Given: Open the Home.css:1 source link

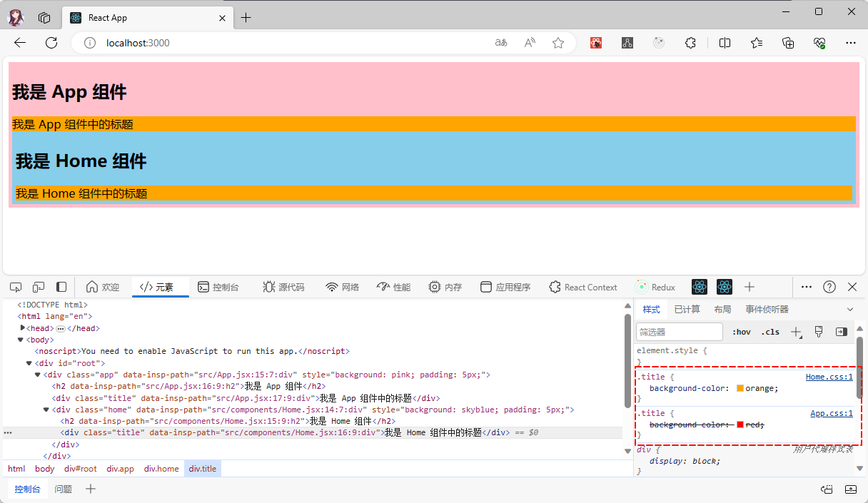Looking at the screenshot, I should 829,377.
